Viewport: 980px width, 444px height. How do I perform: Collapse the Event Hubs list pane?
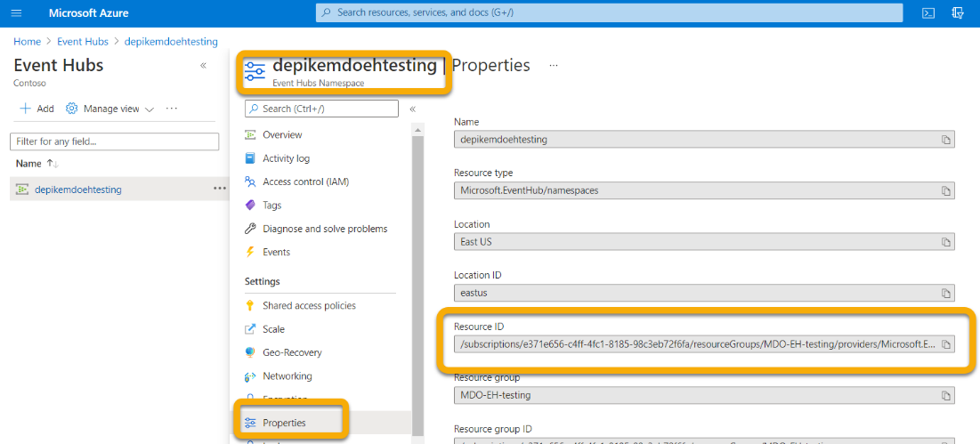point(203,66)
